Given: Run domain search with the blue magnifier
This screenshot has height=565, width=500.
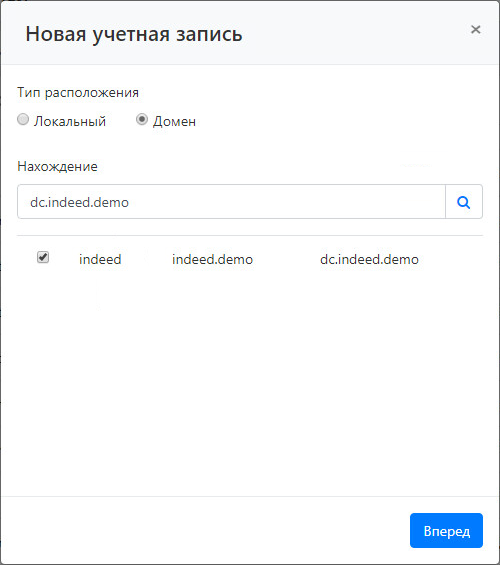Looking at the screenshot, I should [464, 202].
